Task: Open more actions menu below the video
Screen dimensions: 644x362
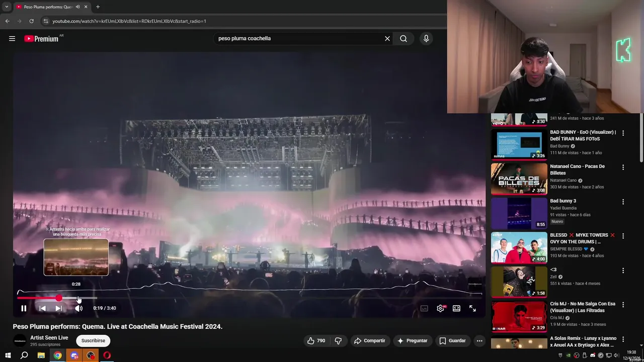Action: (479, 341)
